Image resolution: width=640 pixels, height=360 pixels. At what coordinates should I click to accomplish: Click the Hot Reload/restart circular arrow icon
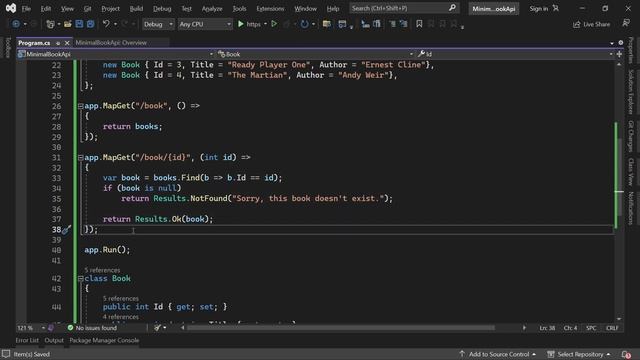click(x=304, y=24)
